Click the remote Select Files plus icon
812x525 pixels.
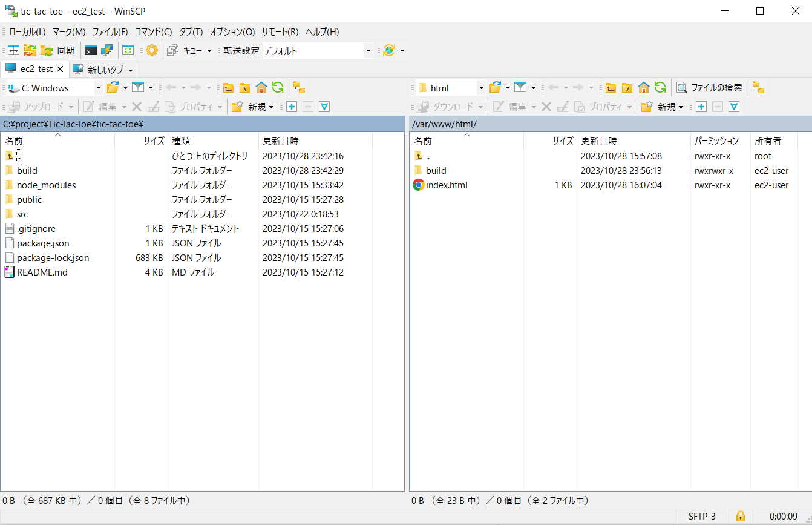coord(701,107)
